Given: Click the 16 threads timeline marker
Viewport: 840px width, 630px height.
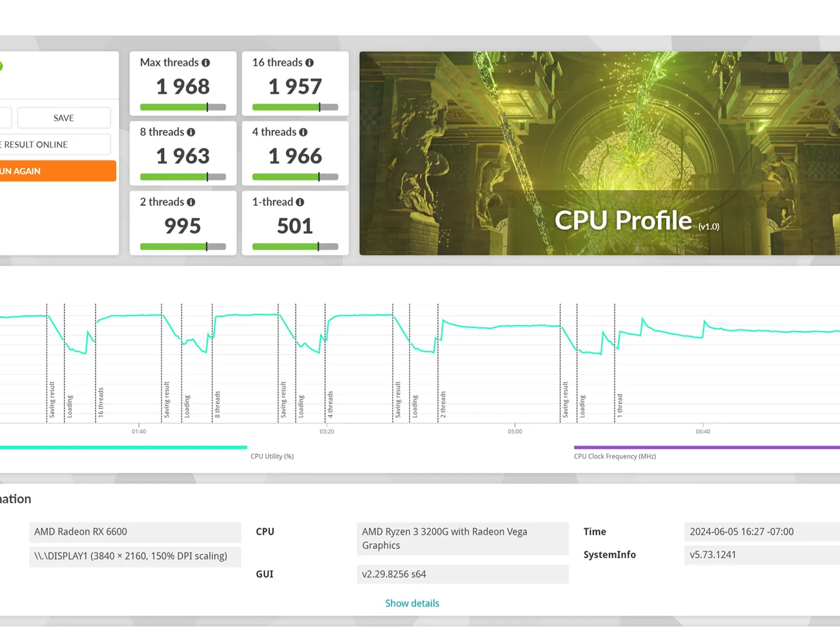Looking at the screenshot, I should click(x=100, y=402).
